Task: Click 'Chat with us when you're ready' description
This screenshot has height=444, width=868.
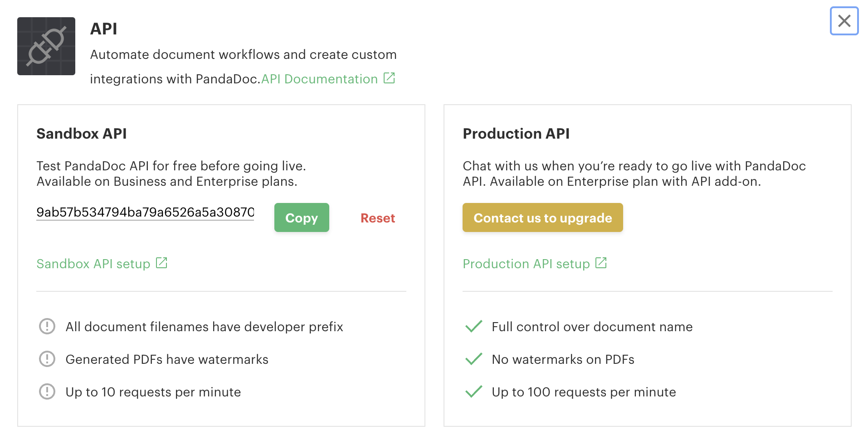Action: point(634,174)
